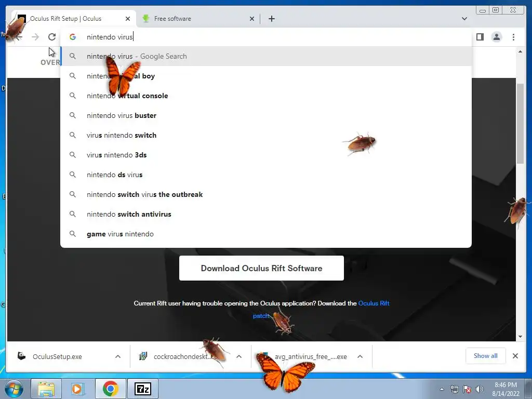Screen dimensions: 532x399
Task: Open the Chrome profile avatar
Action: pos(496,37)
